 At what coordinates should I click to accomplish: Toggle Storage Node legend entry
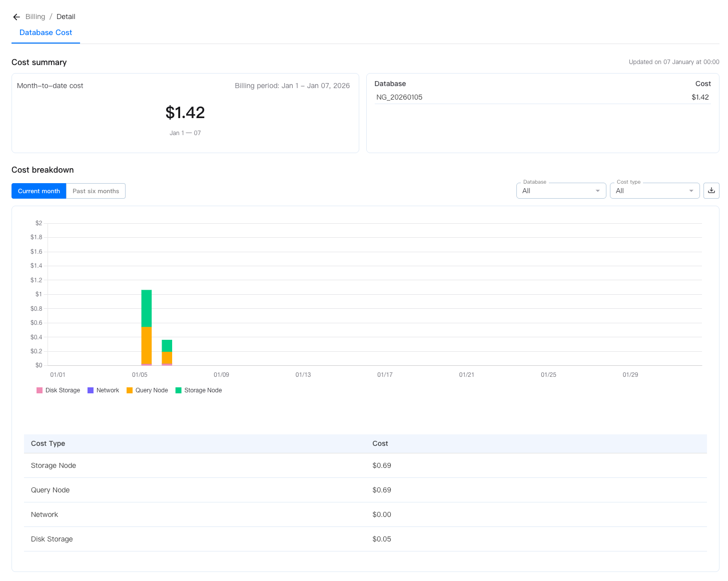coord(199,390)
